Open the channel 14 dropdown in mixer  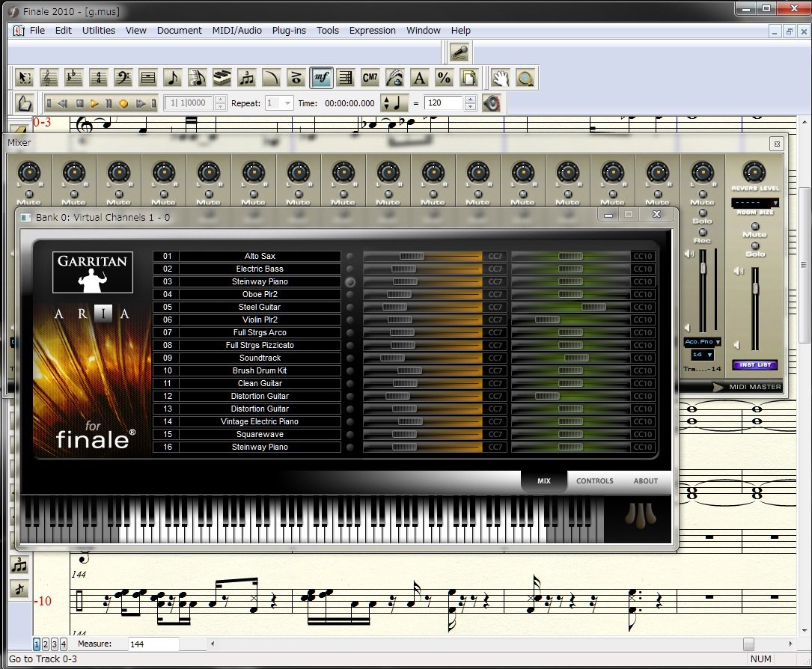click(703, 355)
